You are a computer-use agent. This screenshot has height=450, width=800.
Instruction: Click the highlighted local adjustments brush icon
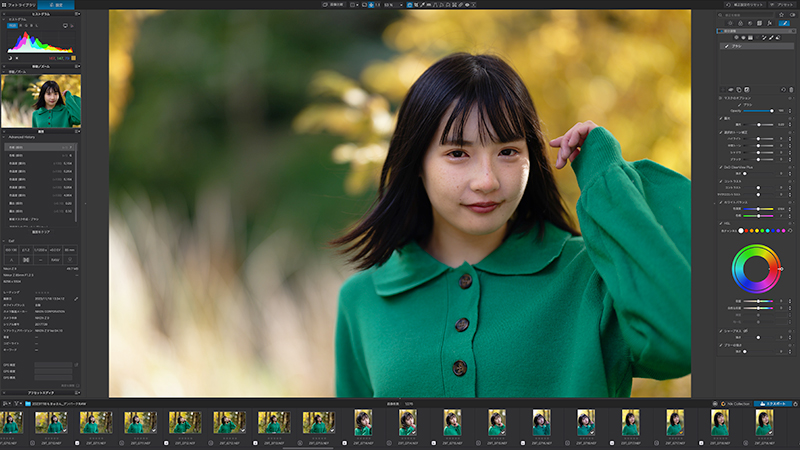coord(784,23)
